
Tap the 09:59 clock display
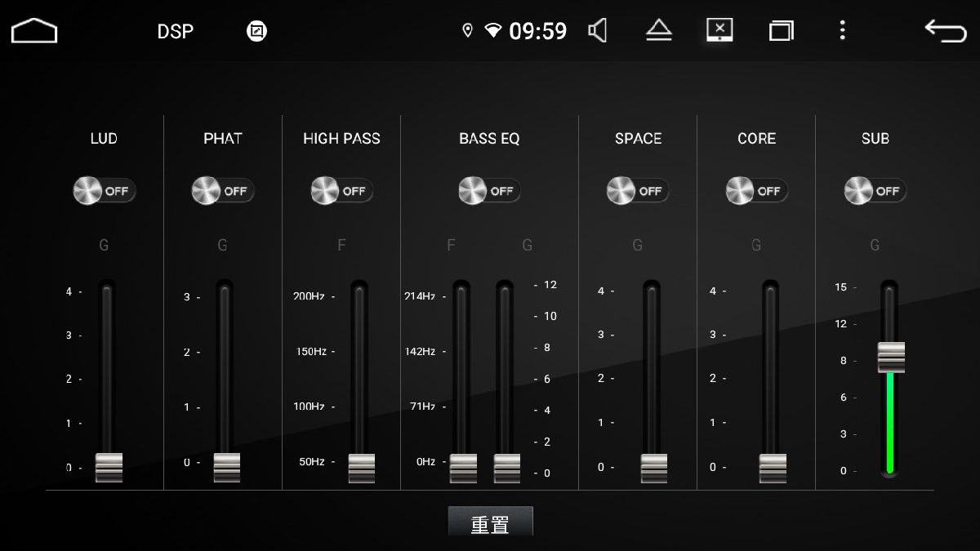point(538,30)
